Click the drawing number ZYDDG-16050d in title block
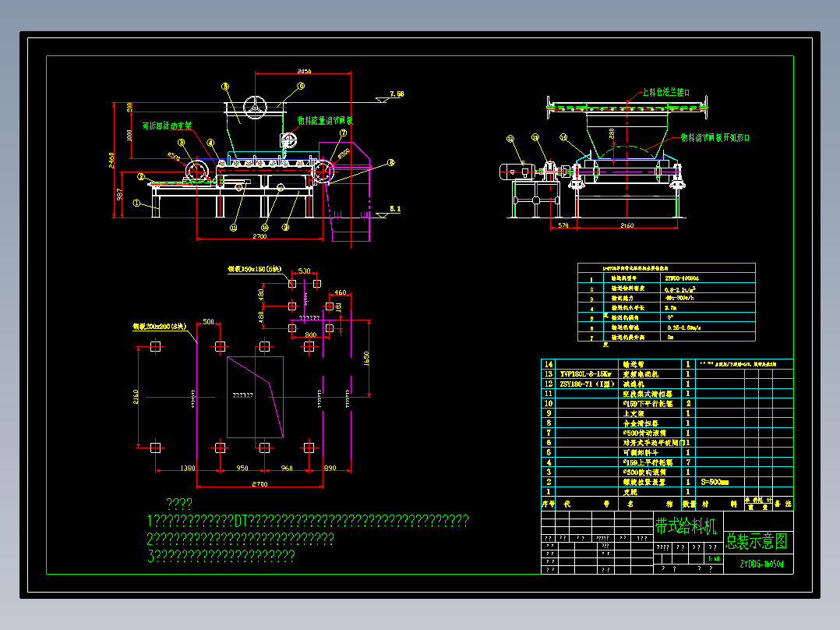840x630 pixels. coord(761,564)
